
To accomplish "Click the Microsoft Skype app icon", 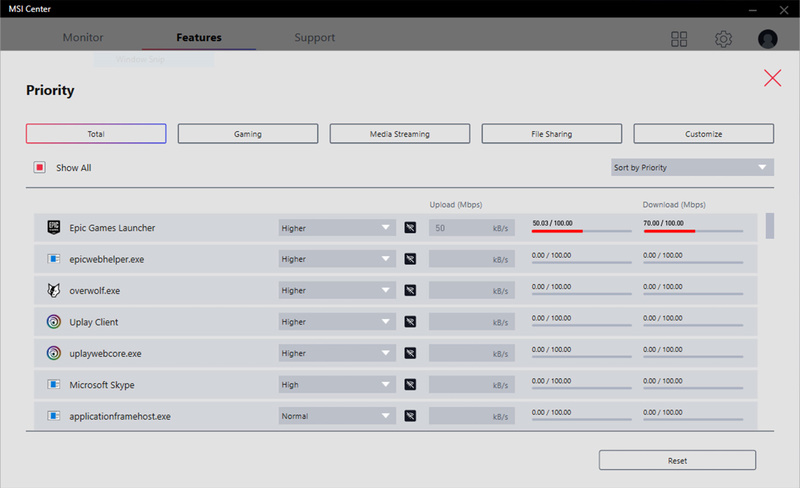I will (54, 385).
